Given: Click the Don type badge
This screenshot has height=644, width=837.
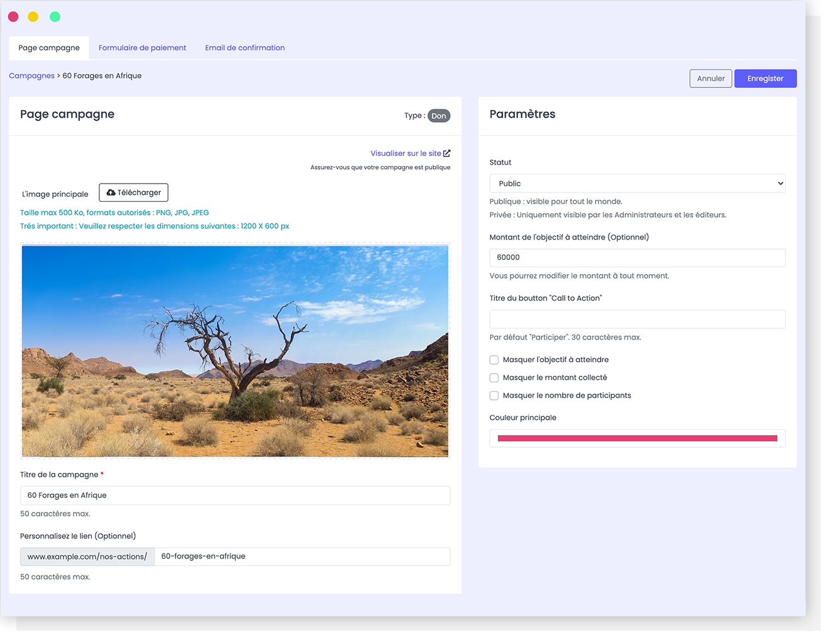Looking at the screenshot, I should [438, 116].
